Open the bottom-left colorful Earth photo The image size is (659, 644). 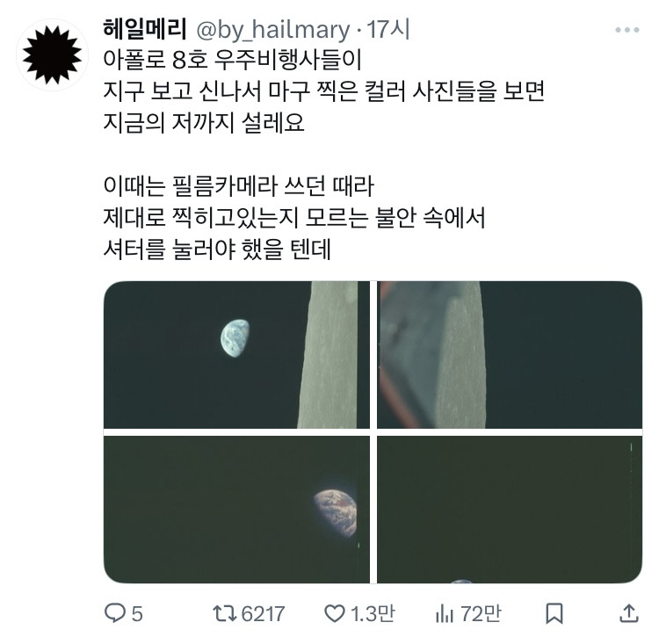[236, 510]
